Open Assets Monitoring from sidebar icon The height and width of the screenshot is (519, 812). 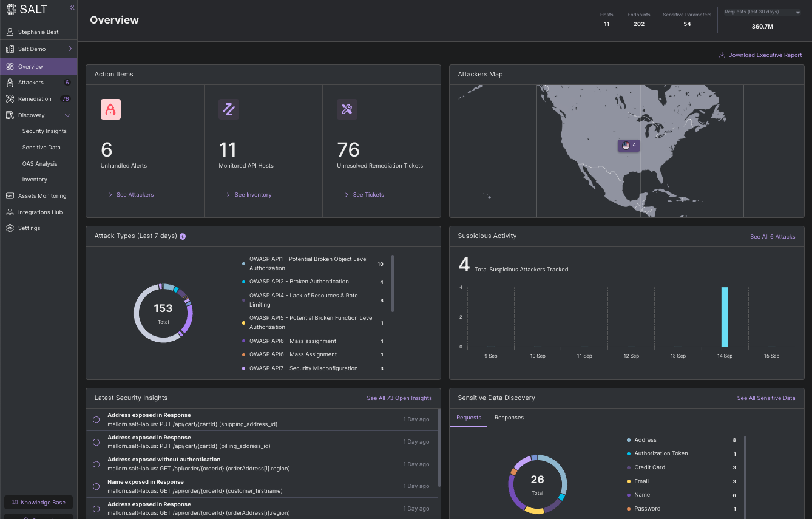pos(10,196)
